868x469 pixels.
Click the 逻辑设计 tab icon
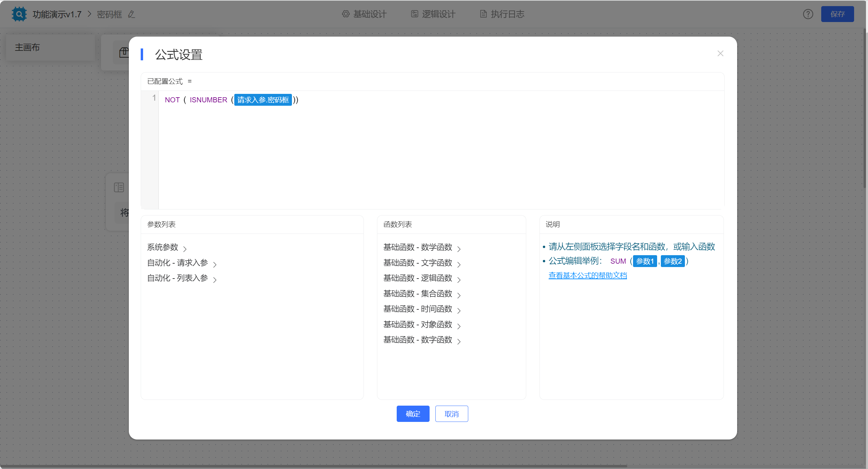click(415, 14)
